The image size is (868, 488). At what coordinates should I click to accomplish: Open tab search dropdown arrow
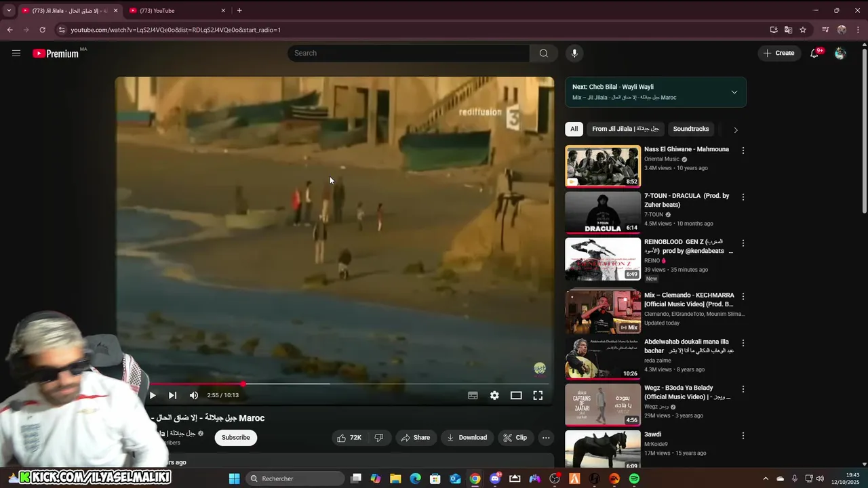pos(9,10)
